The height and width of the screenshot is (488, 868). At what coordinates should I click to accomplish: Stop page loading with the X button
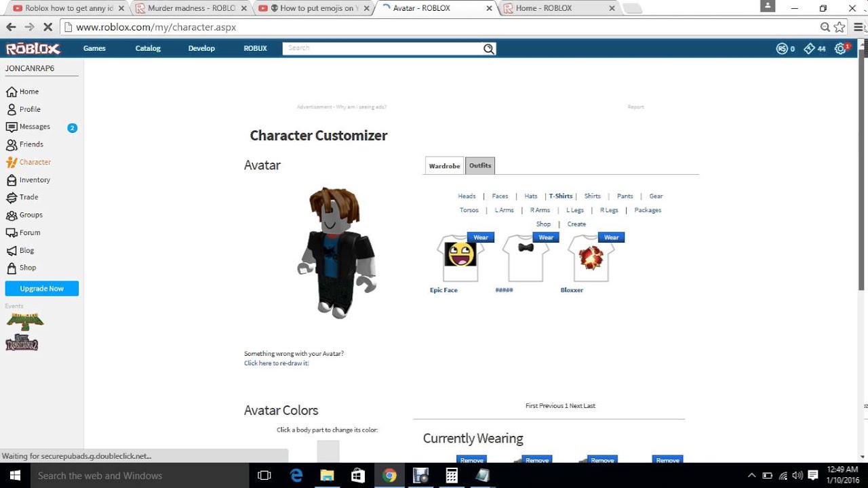tap(48, 27)
